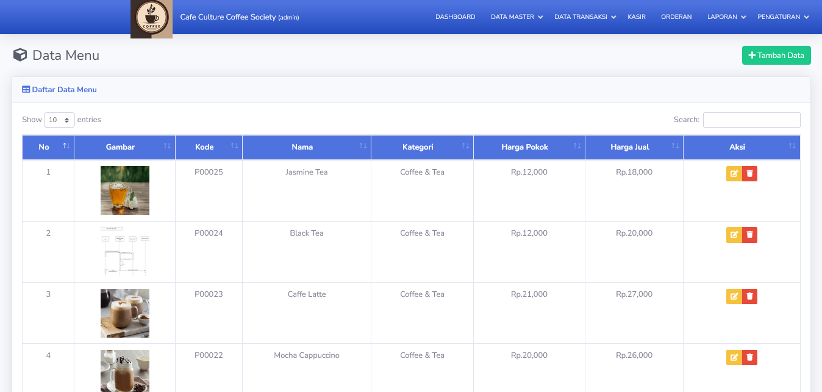
Task: Click the edit icon for Black Tea
Action: [733, 235]
